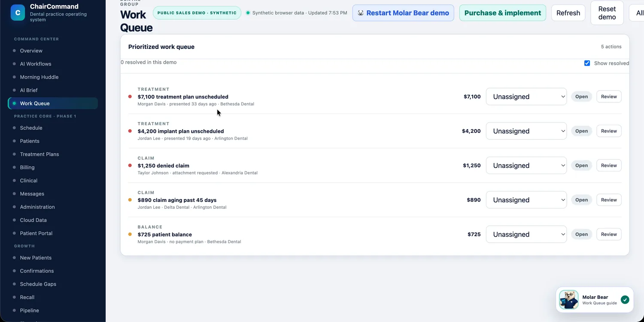Select Recall in the sidebar
This screenshot has width=644, height=322.
53,297
